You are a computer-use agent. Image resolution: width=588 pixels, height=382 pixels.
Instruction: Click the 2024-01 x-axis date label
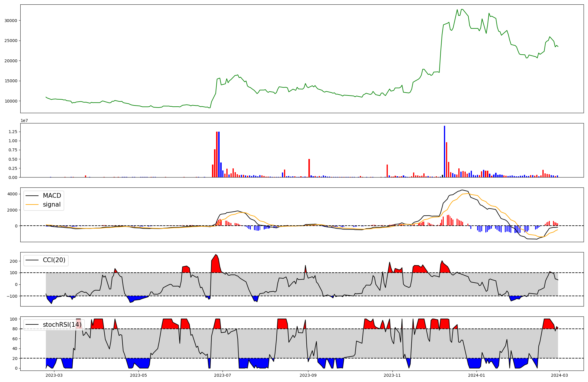[x=476, y=375]
